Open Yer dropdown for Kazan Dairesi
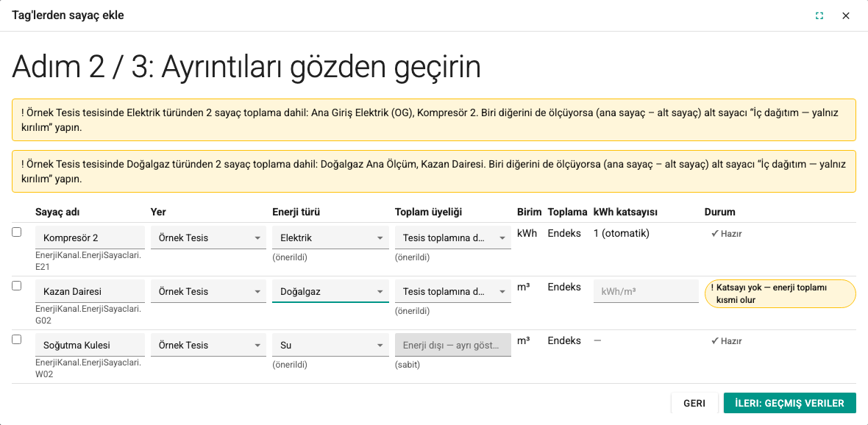Image resolution: width=868 pixels, height=425 pixels. [x=208, y=291]
